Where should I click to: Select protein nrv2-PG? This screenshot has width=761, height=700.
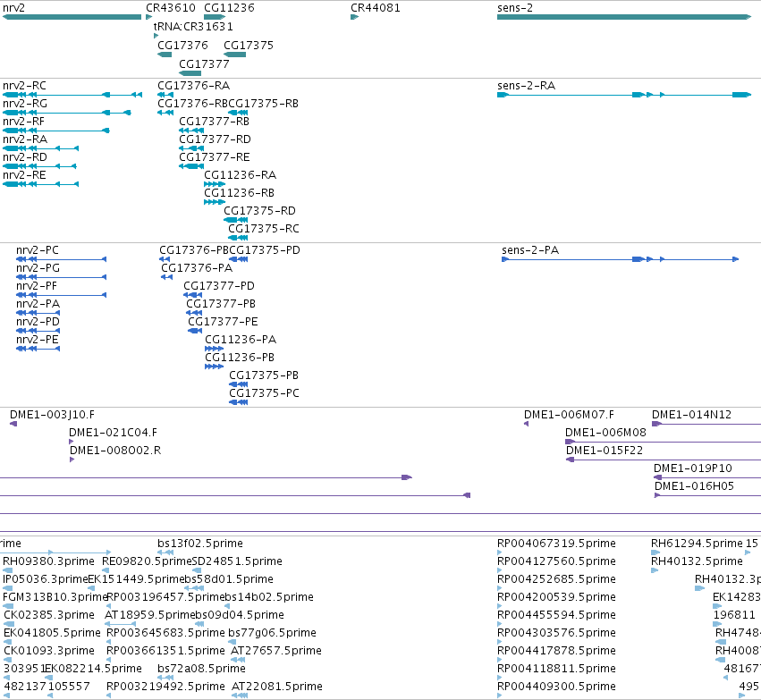pyautogui.click(x=38, y=268)
